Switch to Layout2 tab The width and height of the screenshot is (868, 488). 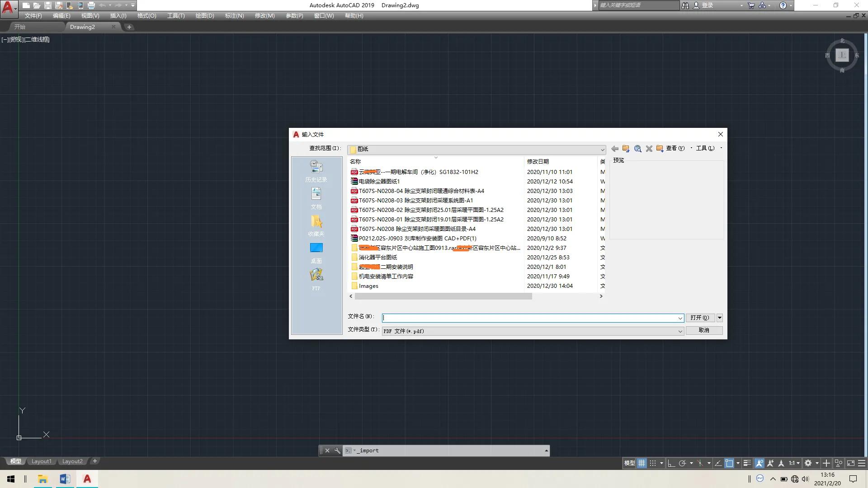[72, 461]
